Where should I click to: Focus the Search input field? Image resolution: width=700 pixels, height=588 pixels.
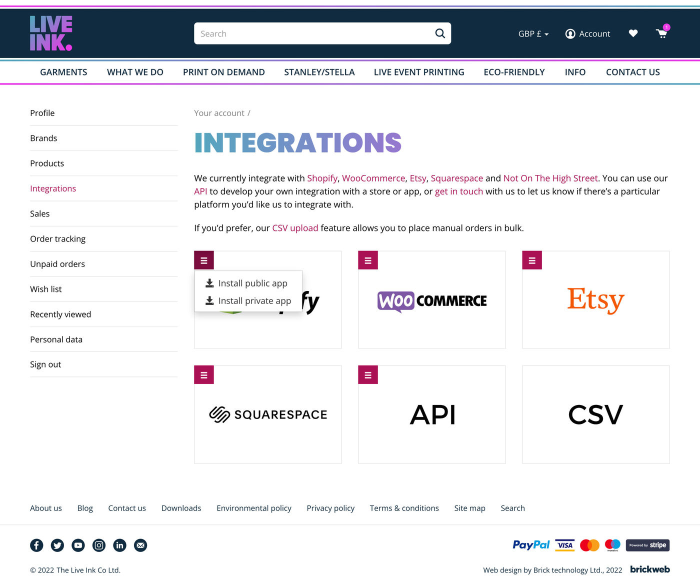click(312, 33)
